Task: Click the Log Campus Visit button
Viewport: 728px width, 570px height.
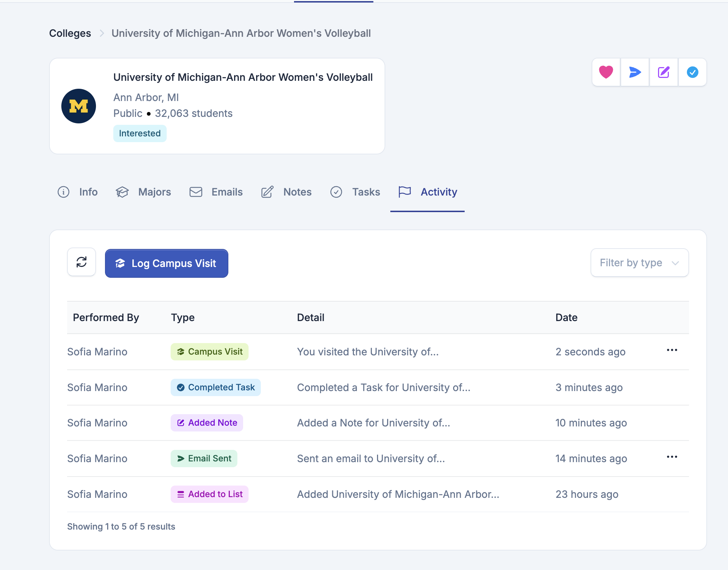Action: (x=167, y=263)
